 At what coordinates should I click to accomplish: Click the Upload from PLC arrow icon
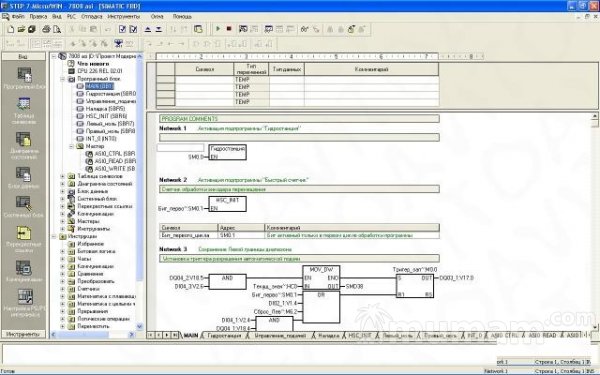(148, 29)
